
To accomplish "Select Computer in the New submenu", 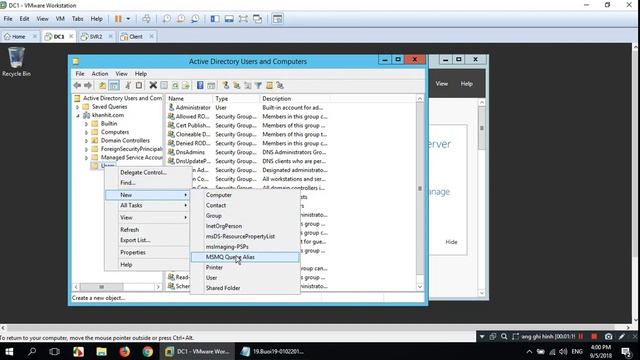I will point(245,195).
